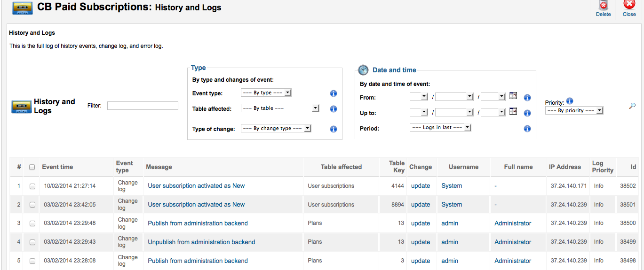Open row 2 User subscription activated as New
644x270 pixels.
click(196, 205)
